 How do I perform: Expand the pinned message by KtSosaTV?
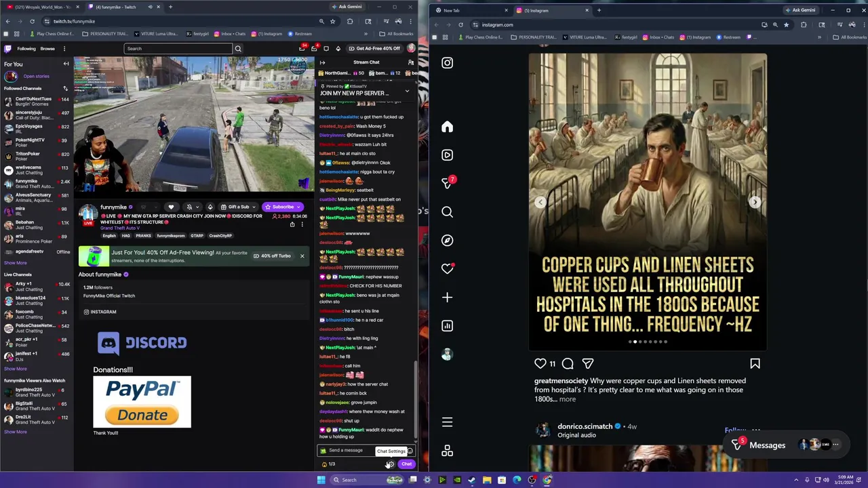pyautogui.click(x=407, y=91)
